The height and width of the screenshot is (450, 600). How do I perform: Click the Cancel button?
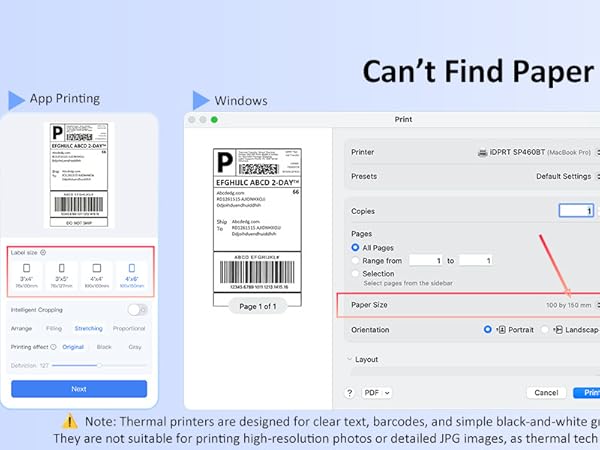(x=546, y=393)
